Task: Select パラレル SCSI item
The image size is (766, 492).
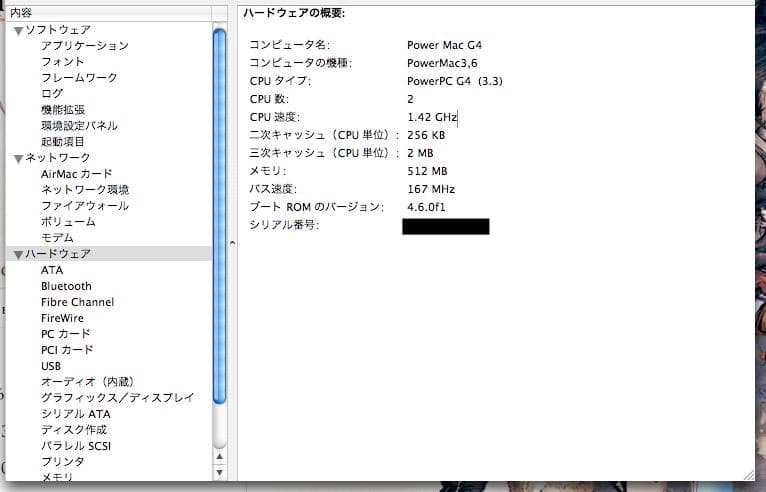Action: pos(76,446)
